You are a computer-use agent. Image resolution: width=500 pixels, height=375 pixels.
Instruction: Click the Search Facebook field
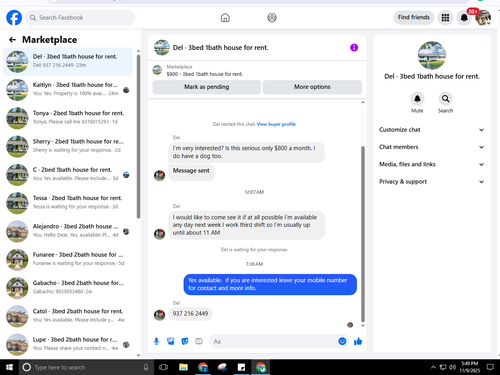[x=80, y=18]
